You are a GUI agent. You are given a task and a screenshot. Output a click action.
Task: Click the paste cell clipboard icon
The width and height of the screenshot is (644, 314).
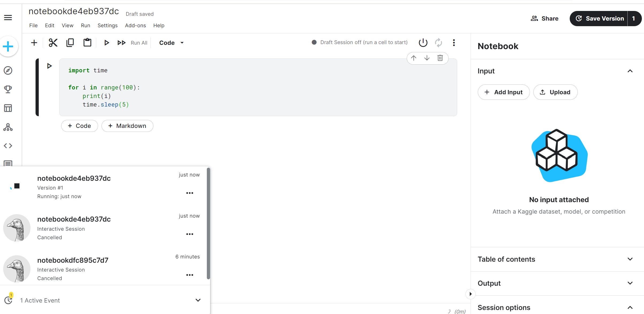point(87,43)
